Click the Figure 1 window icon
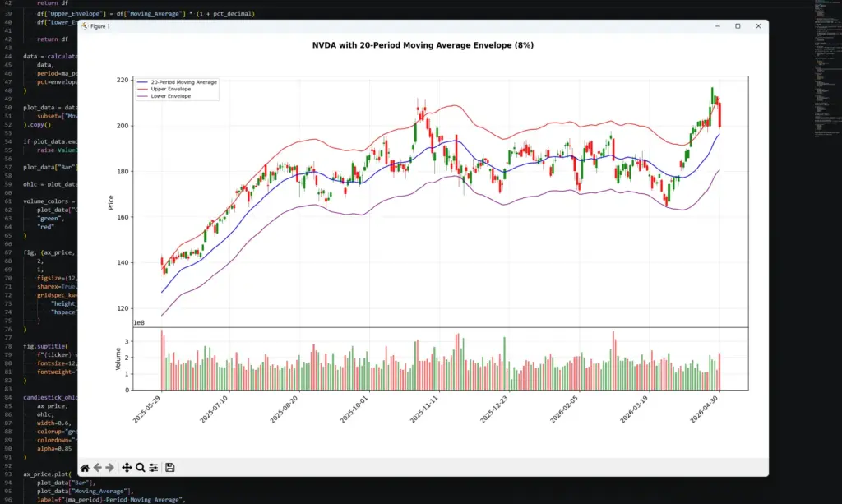842x504 pixels. (x=85, y=25)
